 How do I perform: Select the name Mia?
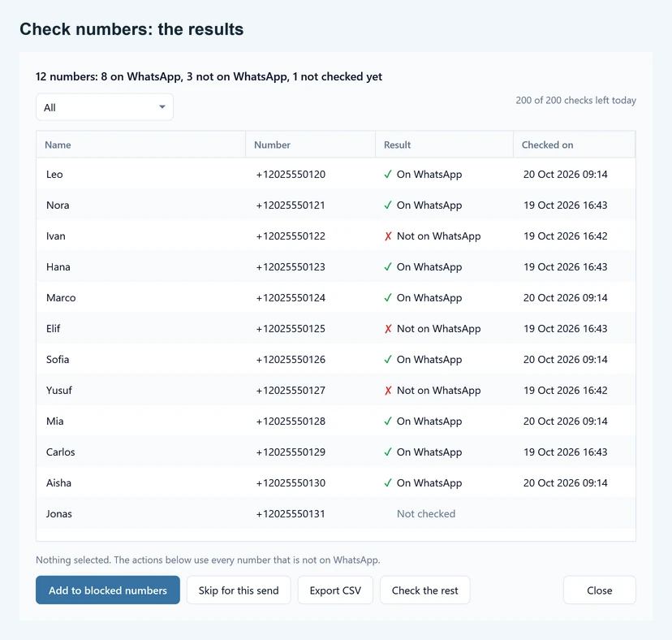(55, 422)
